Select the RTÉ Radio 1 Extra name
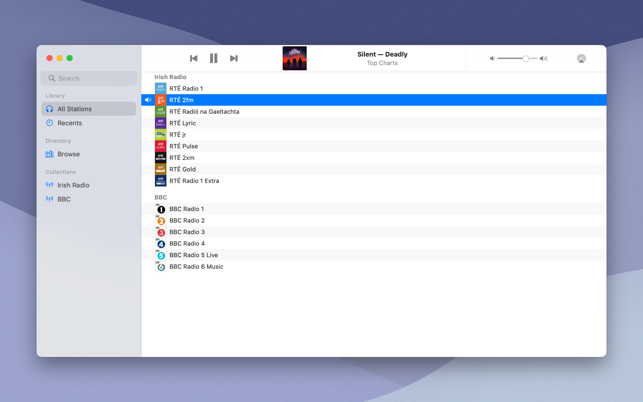The height and width of the screenshot is (402, 643). [x=194, y=180]
